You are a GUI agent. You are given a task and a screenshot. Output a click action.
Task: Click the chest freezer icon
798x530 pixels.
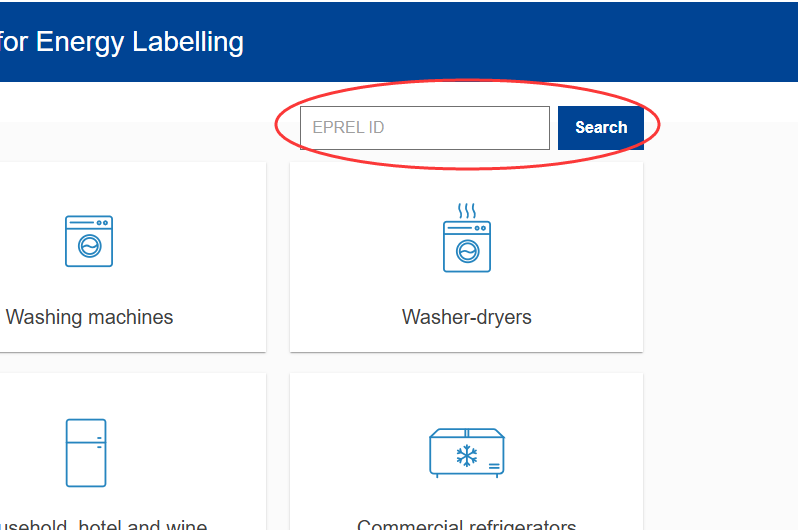click(466, 453)
